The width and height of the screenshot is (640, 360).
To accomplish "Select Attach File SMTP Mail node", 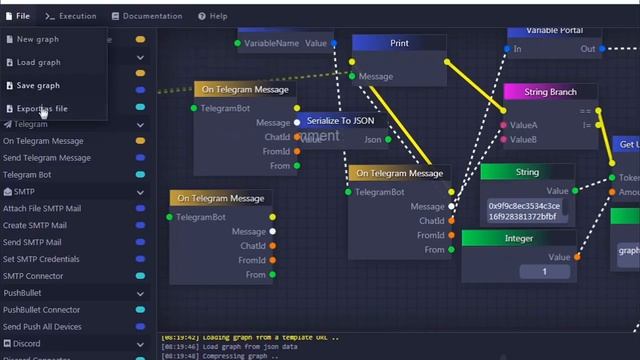I will pos(42,208).
